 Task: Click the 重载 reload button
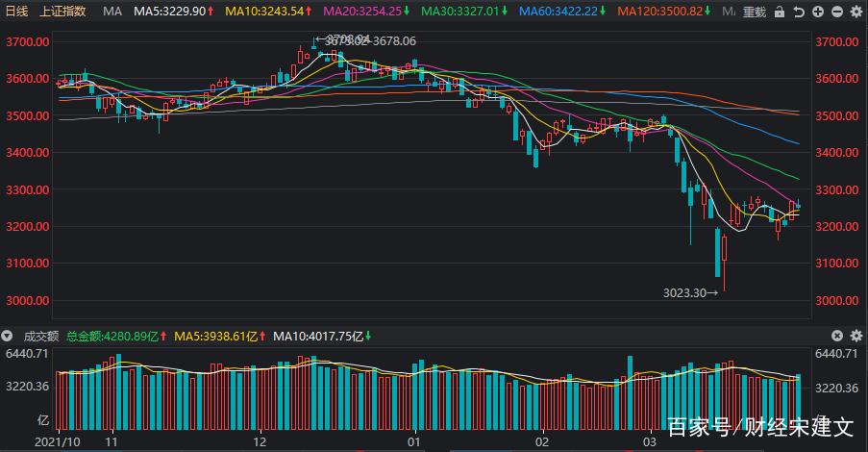[x=755, y=12]
